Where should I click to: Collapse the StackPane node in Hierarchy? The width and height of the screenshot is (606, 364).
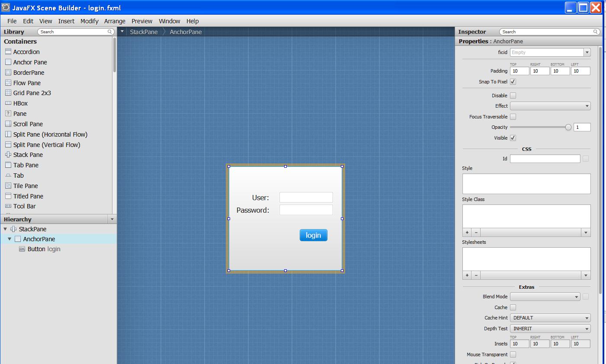click(5, 229)
